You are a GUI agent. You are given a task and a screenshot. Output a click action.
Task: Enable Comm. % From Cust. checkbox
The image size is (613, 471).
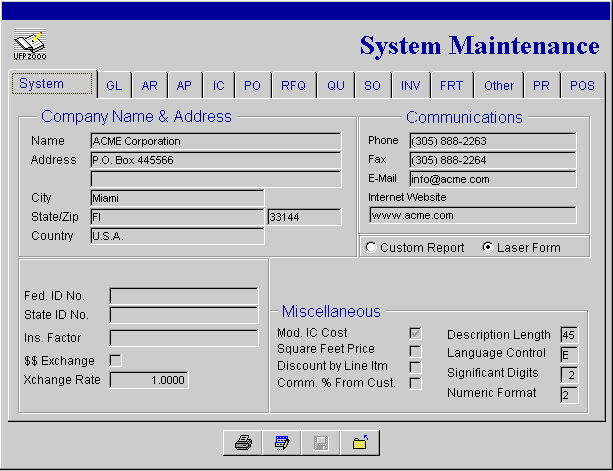[415, 383]
